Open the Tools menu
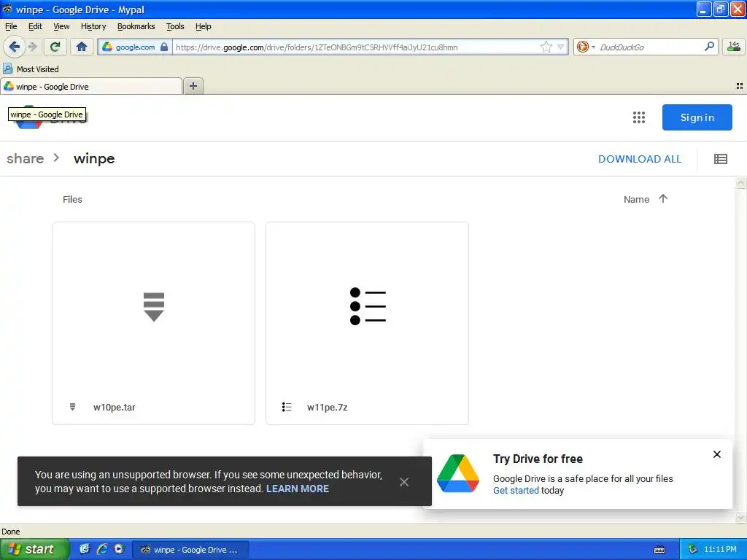Screen dimensions: 747x560 (x=175, y=26)
